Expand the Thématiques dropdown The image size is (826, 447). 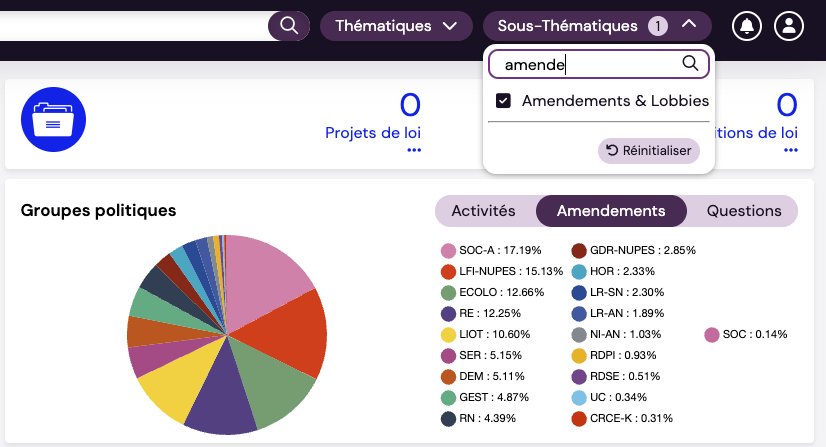[x=396, y=26]
